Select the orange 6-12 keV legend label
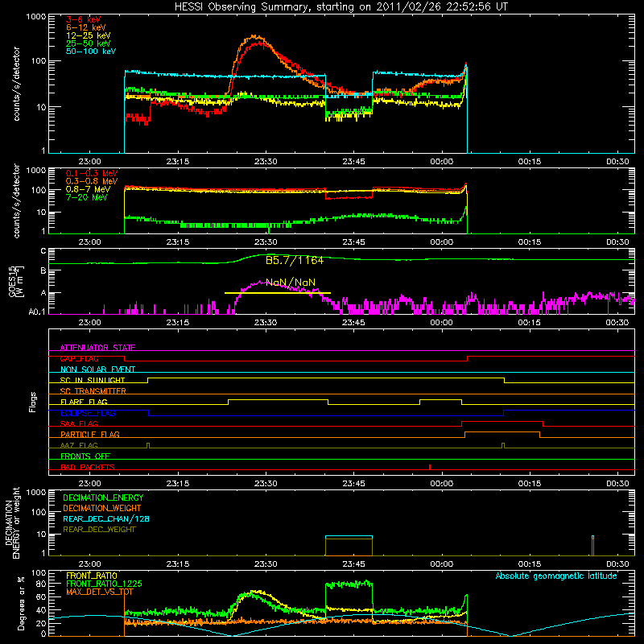Screen dimensions: 644x644 86,27
